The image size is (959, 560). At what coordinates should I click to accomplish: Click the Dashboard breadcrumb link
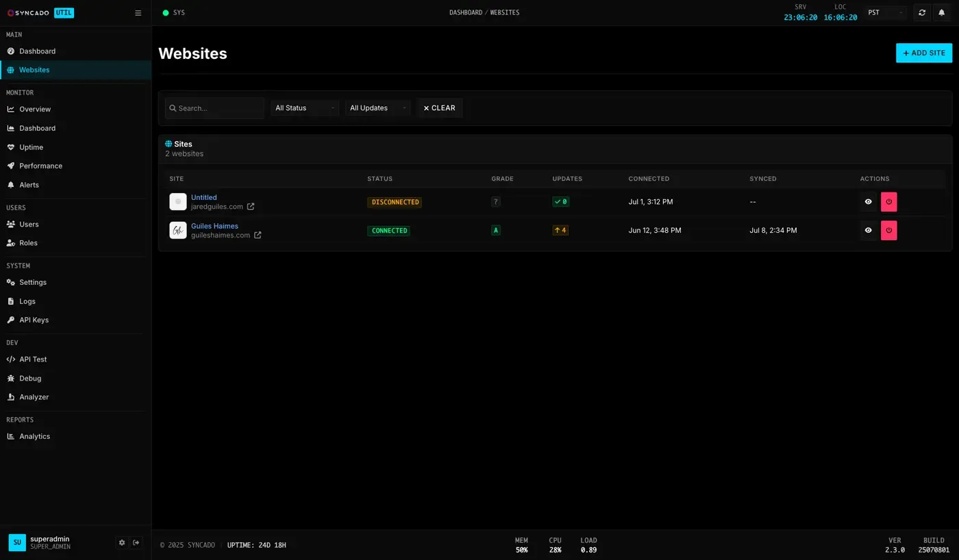[x=466, y=13]
